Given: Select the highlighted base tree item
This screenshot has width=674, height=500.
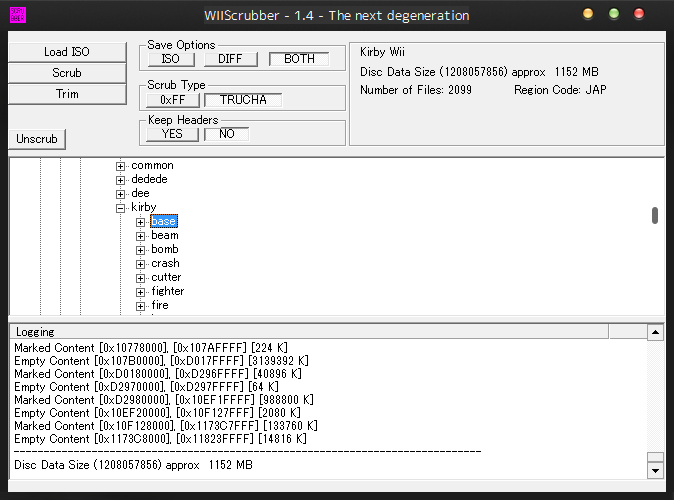Looking at the screenshot, I should click(x=164, y=221).
